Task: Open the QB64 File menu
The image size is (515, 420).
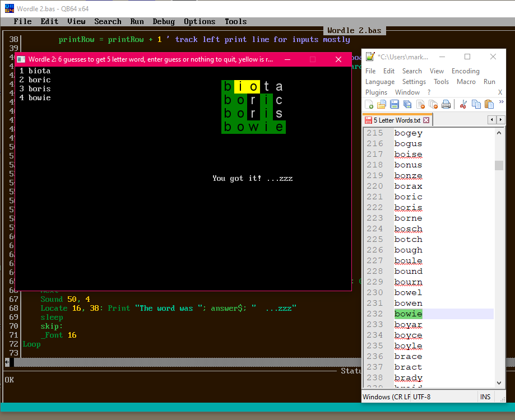Action: [22, 21]
